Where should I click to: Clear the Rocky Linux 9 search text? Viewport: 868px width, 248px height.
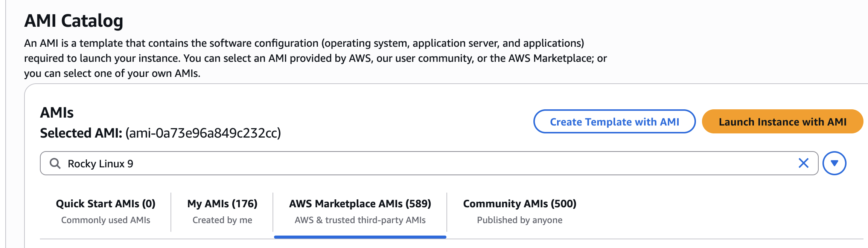click(x=803, y=163)
